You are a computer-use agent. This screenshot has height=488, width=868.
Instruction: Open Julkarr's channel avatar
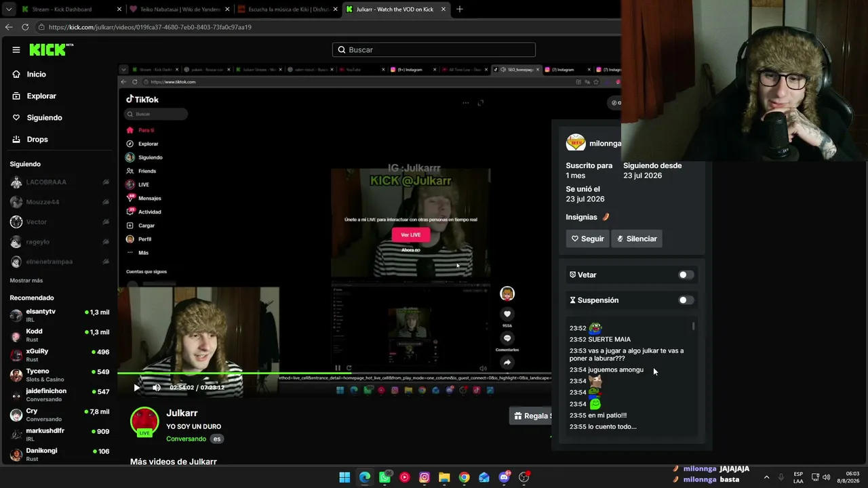pyautogui.click(x=144, y=422)
